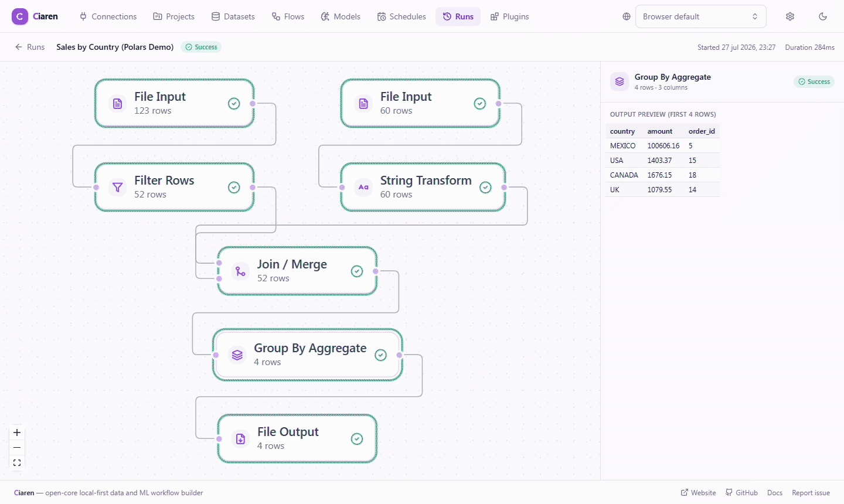Select the File Input node with 60 rows
Screen dimensions: 844x504
point(421,103)
